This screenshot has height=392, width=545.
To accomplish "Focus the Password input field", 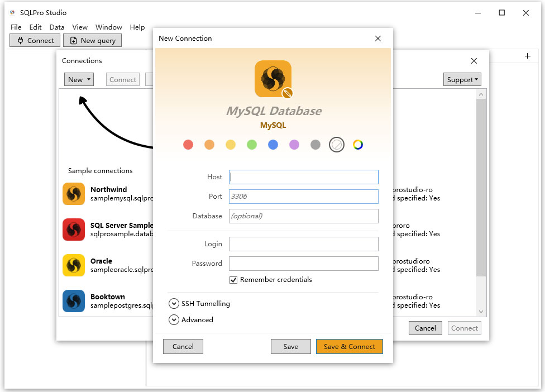I will 303,264.
